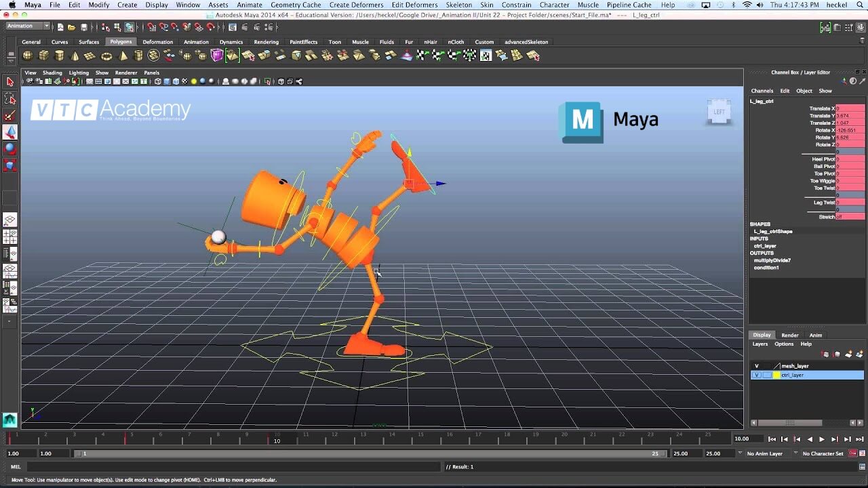868x488 pixels.
Task: Click the Scale tool cube icon
Action: tap(9, 165)
